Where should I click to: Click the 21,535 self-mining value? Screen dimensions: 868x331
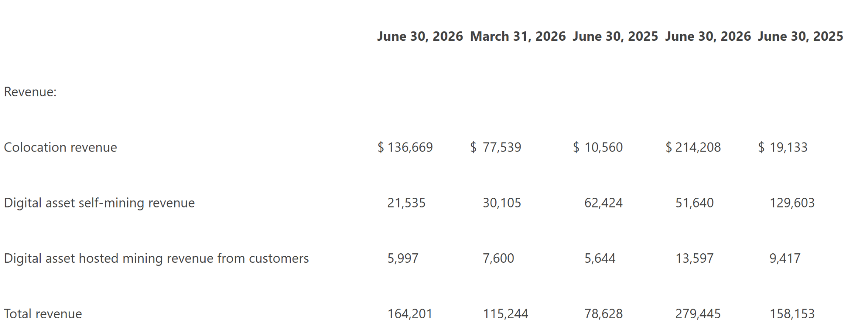click(x=406, y=203)
